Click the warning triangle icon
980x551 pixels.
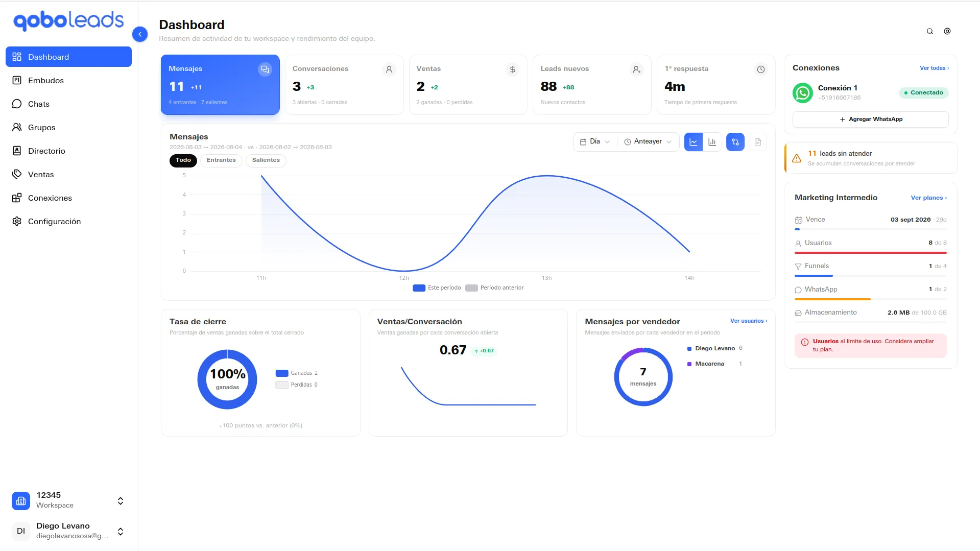[x=797, y=158]
